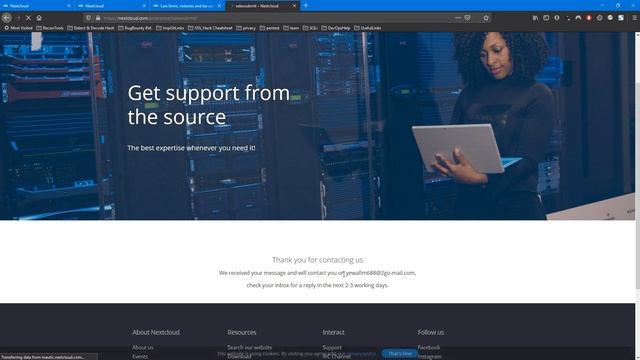Click the padlock site security icon

(98, 18)
